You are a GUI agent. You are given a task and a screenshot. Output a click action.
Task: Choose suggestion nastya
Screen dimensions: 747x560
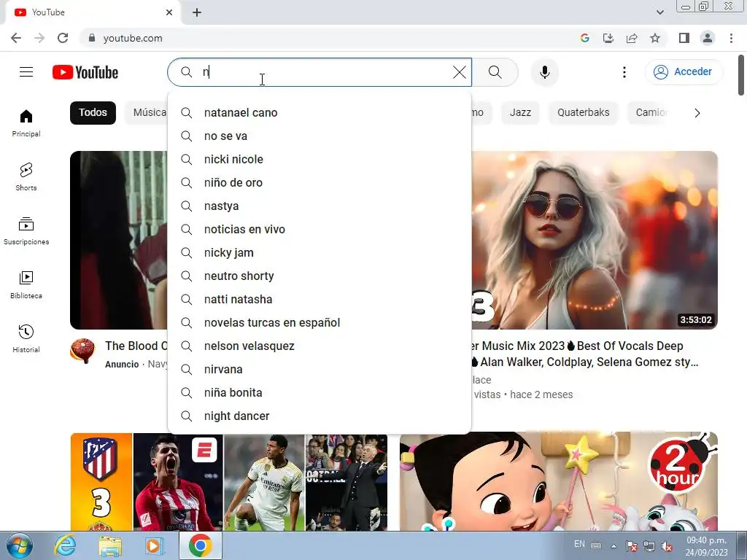[320, 206]
